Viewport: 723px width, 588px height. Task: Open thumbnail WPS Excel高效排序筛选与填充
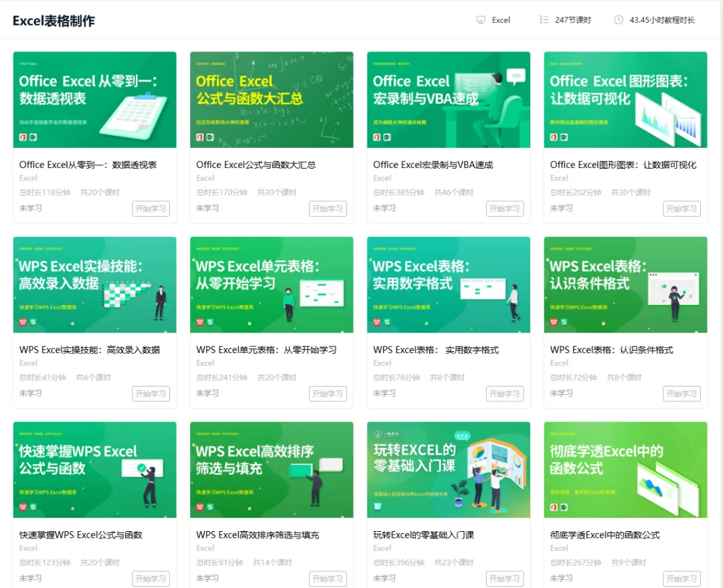coord(272,470)
